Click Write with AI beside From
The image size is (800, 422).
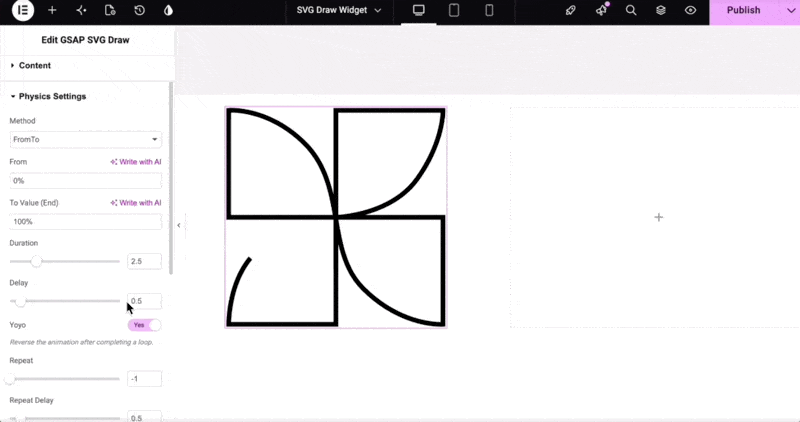[x=136, y=162]
